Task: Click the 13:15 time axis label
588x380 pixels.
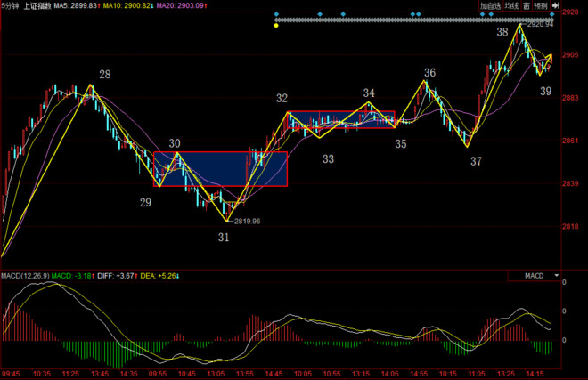Action: 361,374
